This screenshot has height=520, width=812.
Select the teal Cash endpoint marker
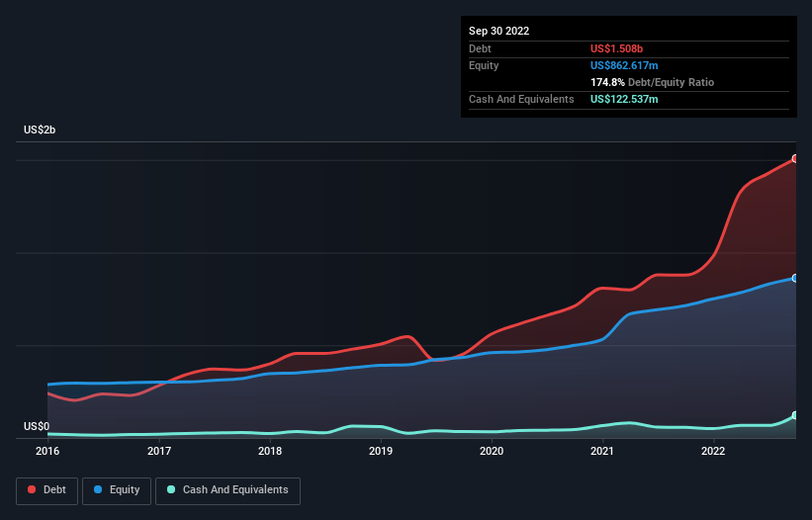tap(795, 415)
